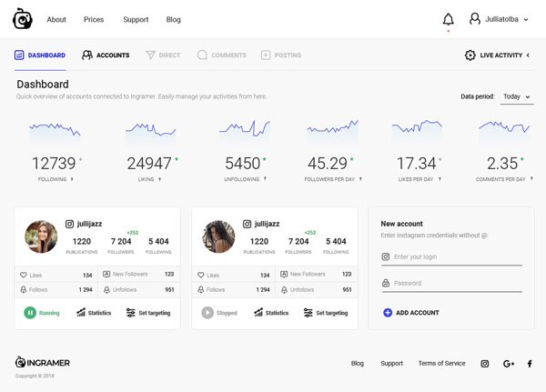
Task: Click the Password field
Action: click(452, 284)
